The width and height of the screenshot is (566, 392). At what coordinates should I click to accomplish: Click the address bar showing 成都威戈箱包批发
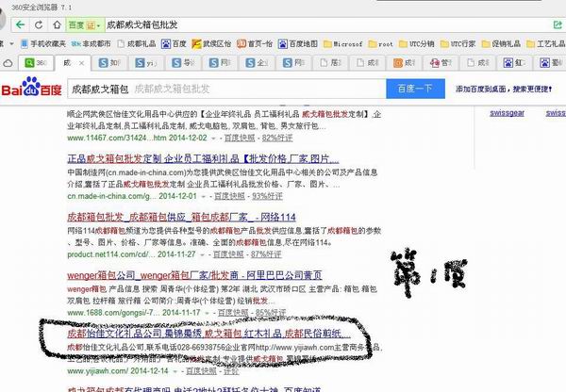click(x=325, y=24)
